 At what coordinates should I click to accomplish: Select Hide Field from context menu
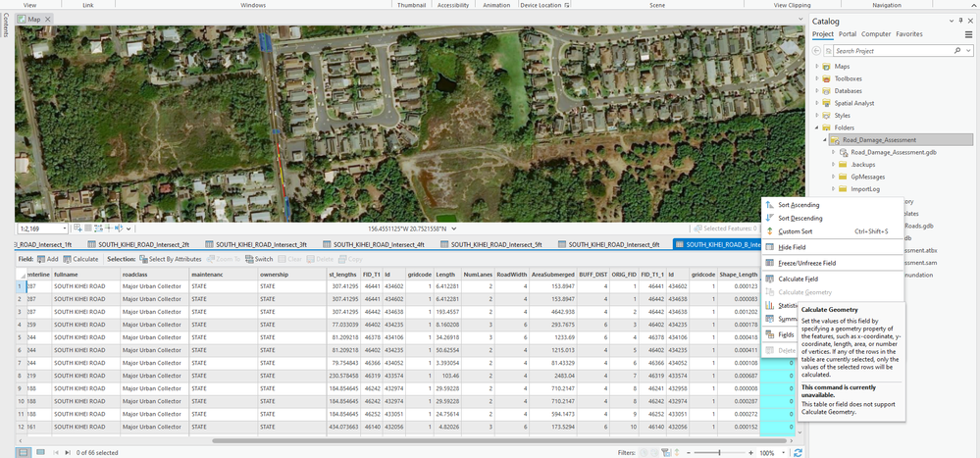(x=792, y=248)
